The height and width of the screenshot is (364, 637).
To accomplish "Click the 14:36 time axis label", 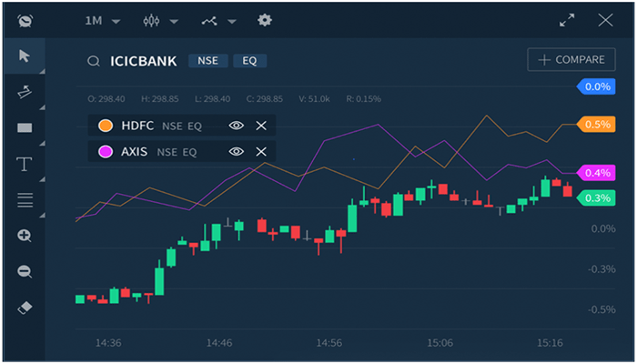I will click(x=108, y=343).
